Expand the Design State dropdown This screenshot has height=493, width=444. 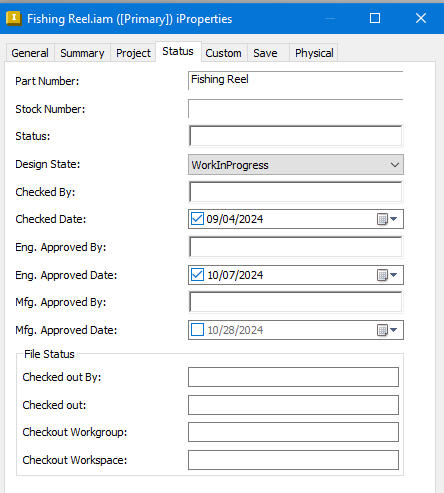coord(296,165)
